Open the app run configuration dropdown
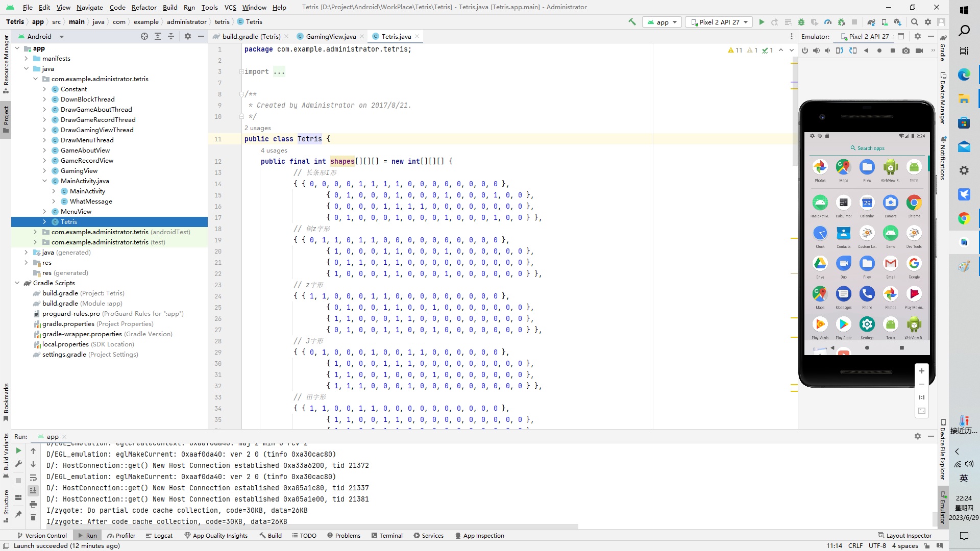Image resolution: width=980 pixels, height=551 pixels. click(x=662, y=22)
